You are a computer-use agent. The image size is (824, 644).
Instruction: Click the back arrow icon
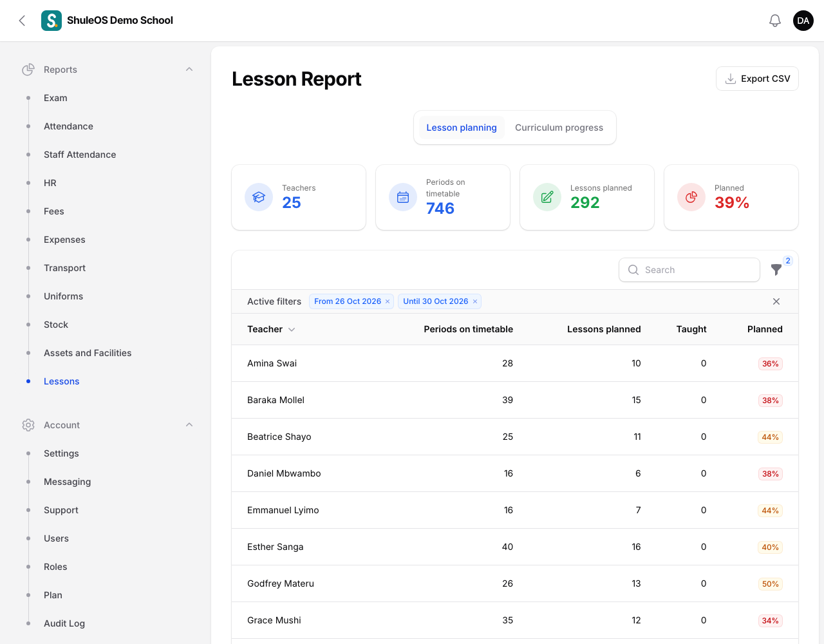pyautogui.click(x=22, y=21)
